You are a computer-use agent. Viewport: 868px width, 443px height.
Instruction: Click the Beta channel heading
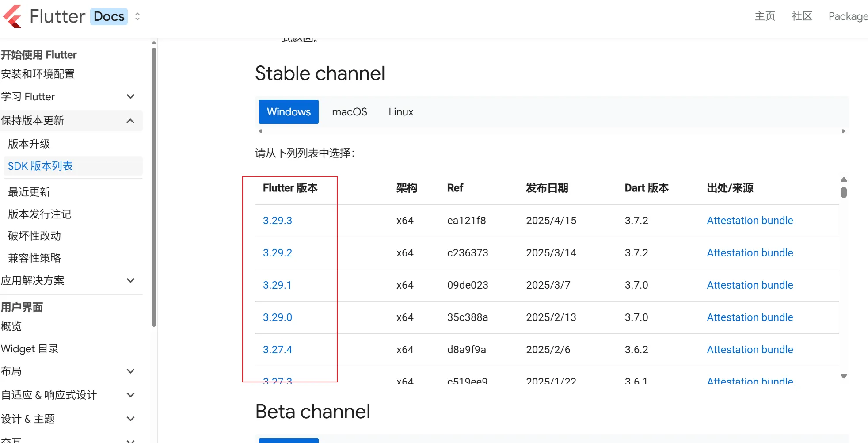[x=312, y=412]
